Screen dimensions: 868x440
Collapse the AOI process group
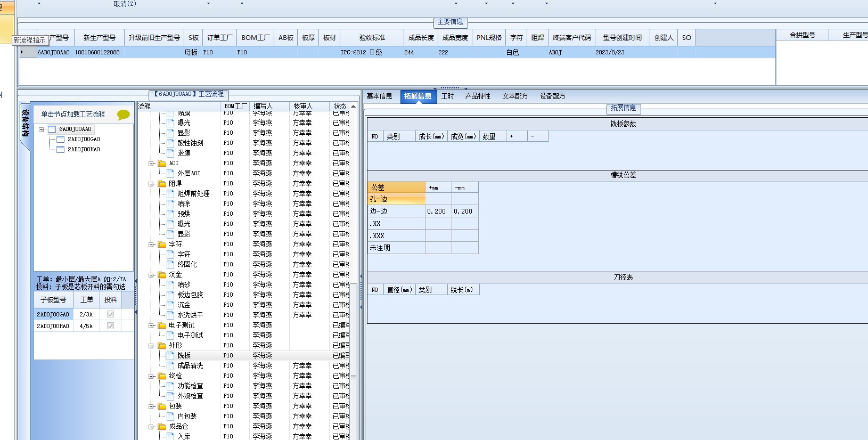point(152,164)
